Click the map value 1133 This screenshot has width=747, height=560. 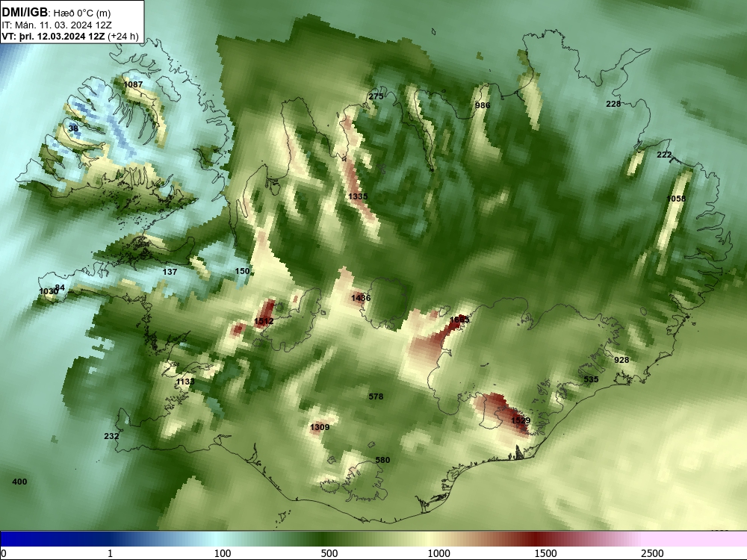point(185,382)
